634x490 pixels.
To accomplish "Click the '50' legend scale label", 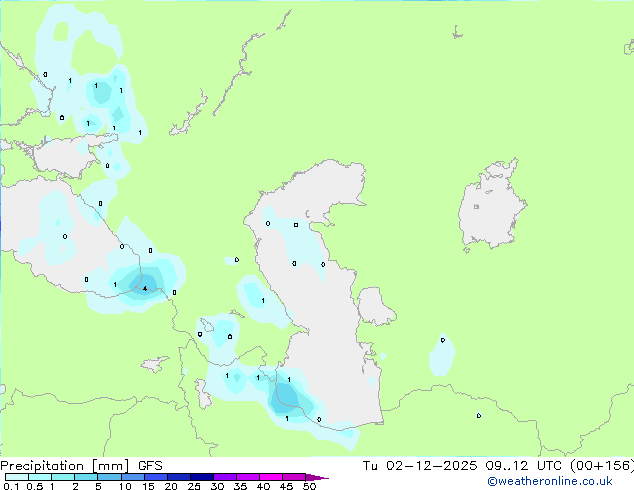I will point(309,486).
